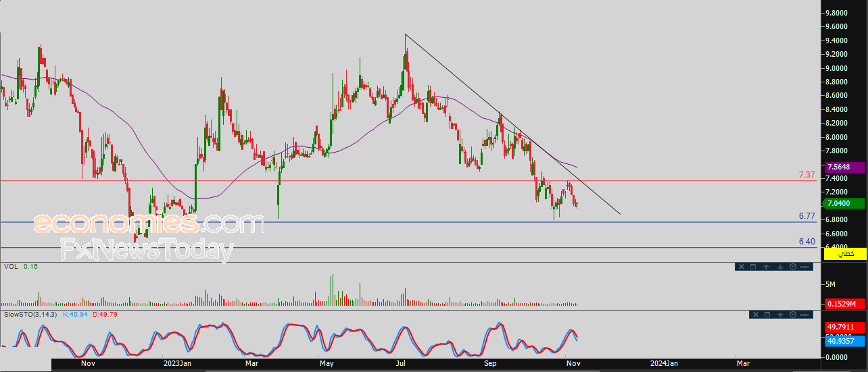Open more options for VOL panel
This screenshot has height=372, width=868.
pyautogui.click(x=804, y=267)
